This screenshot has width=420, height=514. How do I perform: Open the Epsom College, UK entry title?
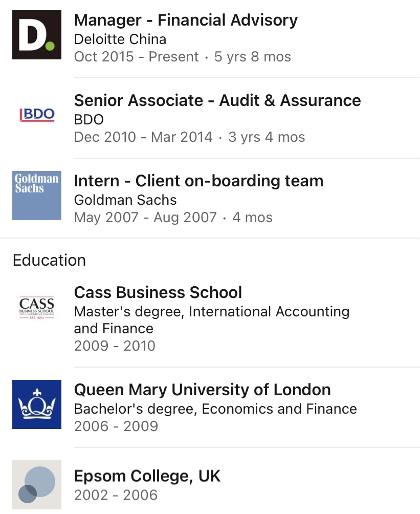pyautogui.click(x=147, y=476)
